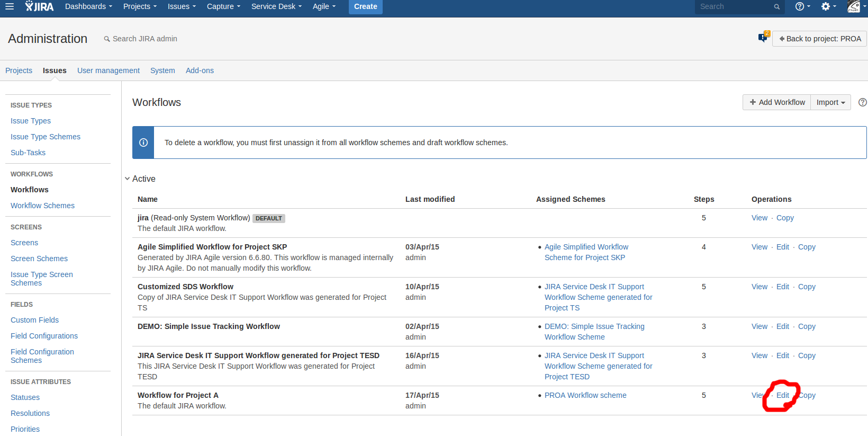Click the feedback notification icon
The height and width of the screenshot is (436, 868).
(x=763, y=38)
